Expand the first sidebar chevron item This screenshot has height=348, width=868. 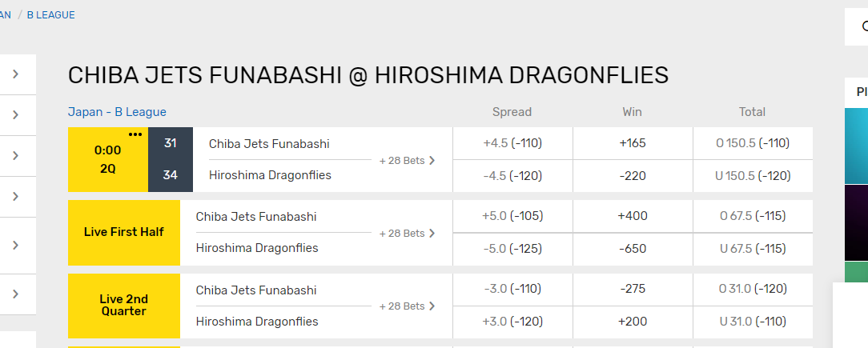15,74
